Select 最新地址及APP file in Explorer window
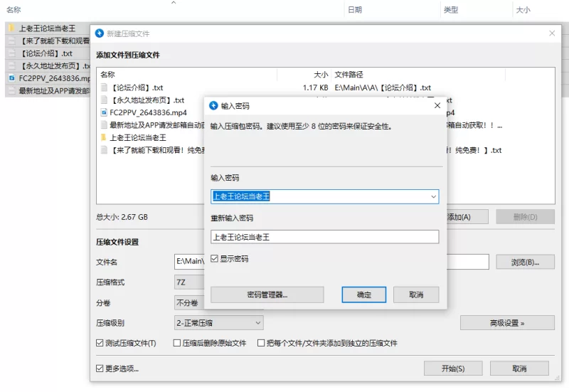This screenshot has width=569, height=392. pos(48,90)
